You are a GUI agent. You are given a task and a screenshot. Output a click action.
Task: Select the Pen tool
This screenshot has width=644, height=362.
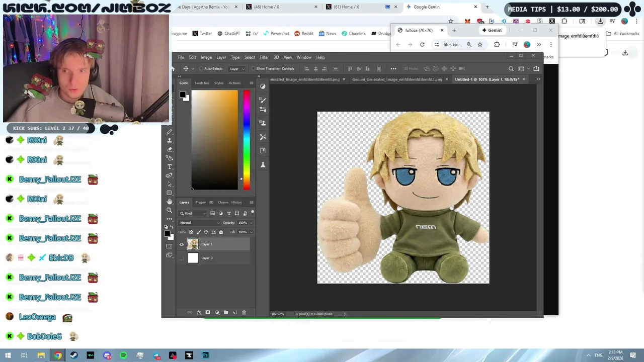coord(169,175)
